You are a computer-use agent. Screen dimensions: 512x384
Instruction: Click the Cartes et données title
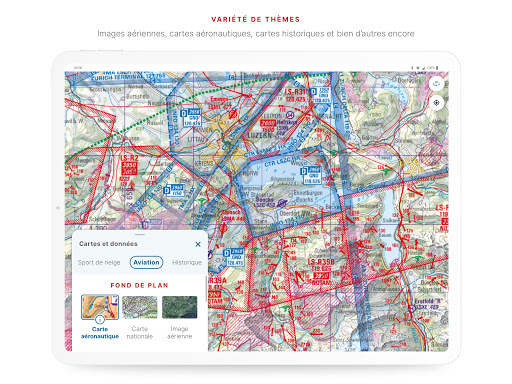coord(108,244)
